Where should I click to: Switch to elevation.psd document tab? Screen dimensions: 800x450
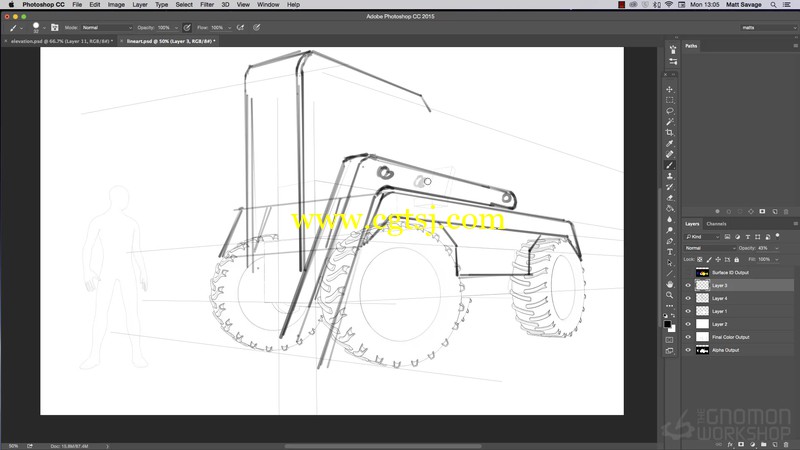point(60,41)
